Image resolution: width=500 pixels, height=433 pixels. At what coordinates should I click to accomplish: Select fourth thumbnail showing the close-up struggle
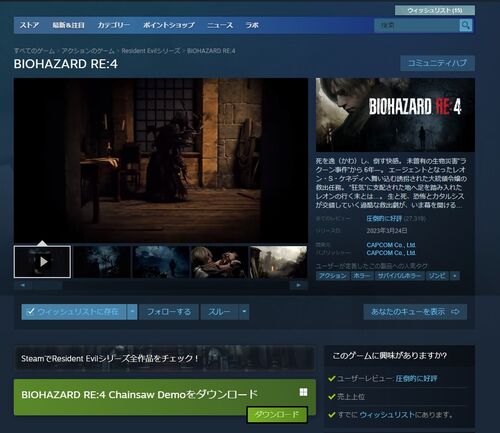click(x=220, y=262)
